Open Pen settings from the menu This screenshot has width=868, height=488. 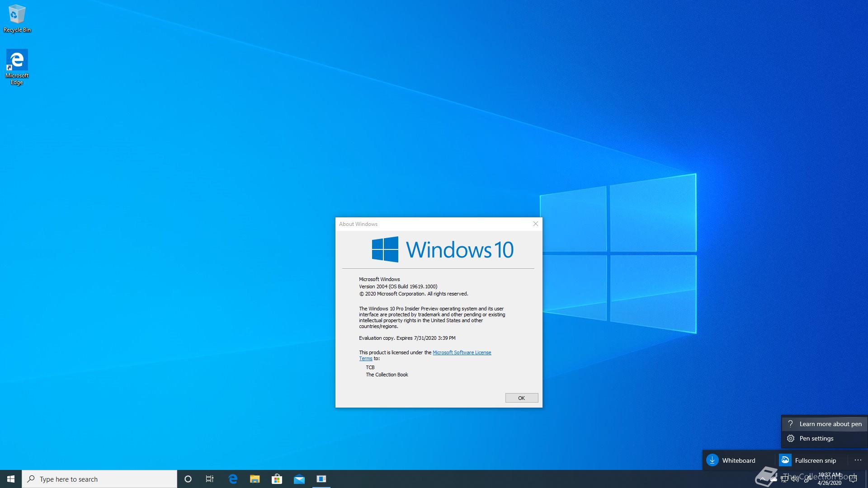coord(825,438)
